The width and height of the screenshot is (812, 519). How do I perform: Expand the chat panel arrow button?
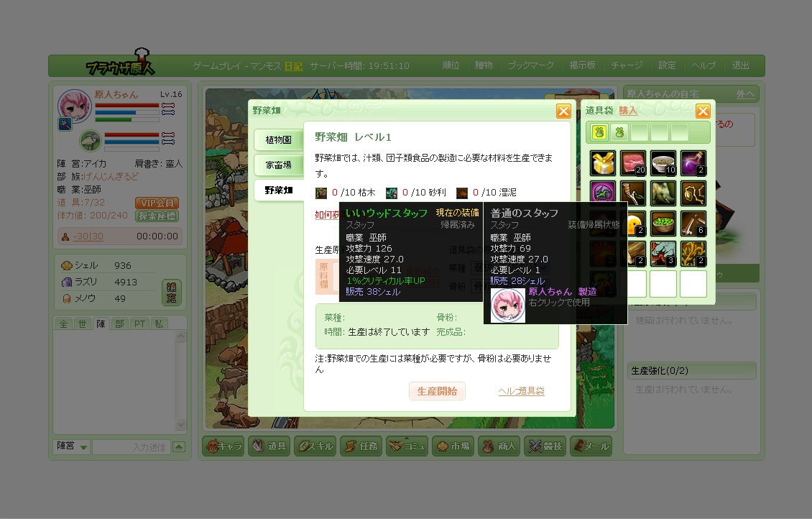point(179,446)
